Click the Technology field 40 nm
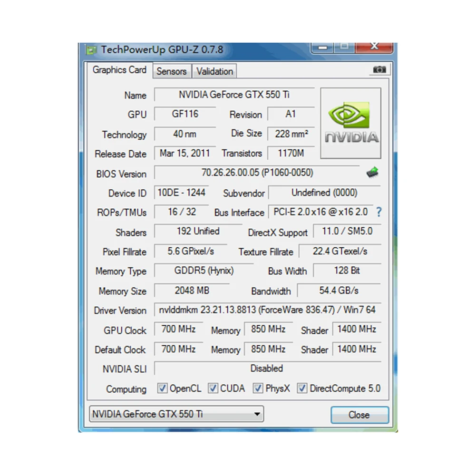 (185, 134)
